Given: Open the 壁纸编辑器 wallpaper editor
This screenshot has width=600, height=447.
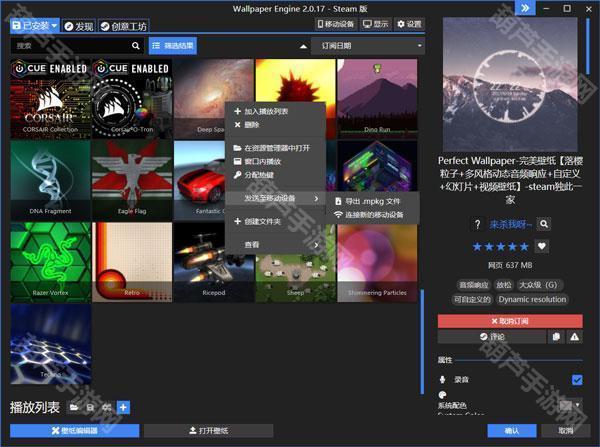Looking at the screenshot, I should point(75,431).
